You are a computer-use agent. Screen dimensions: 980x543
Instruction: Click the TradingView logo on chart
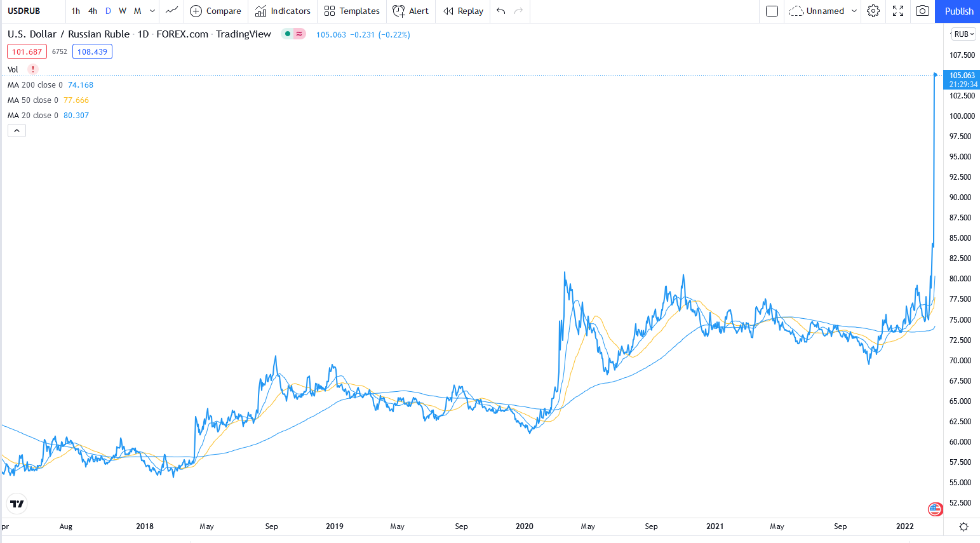[x=17, y=504]
